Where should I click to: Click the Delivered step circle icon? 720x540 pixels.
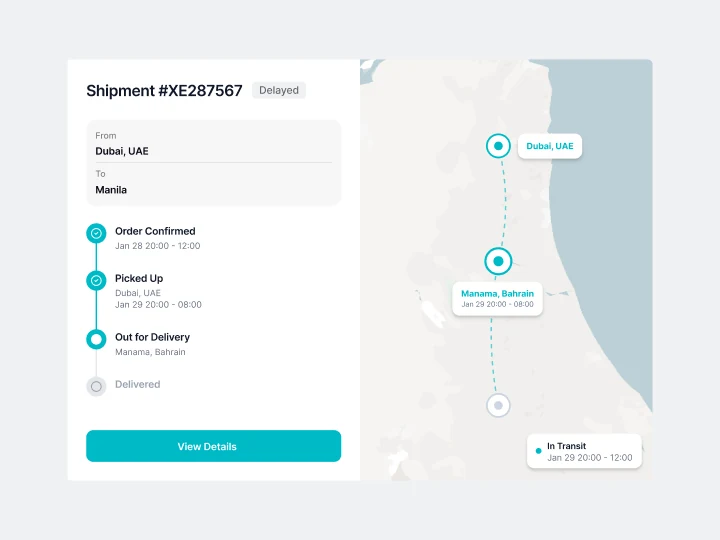(x=96, y=386)
